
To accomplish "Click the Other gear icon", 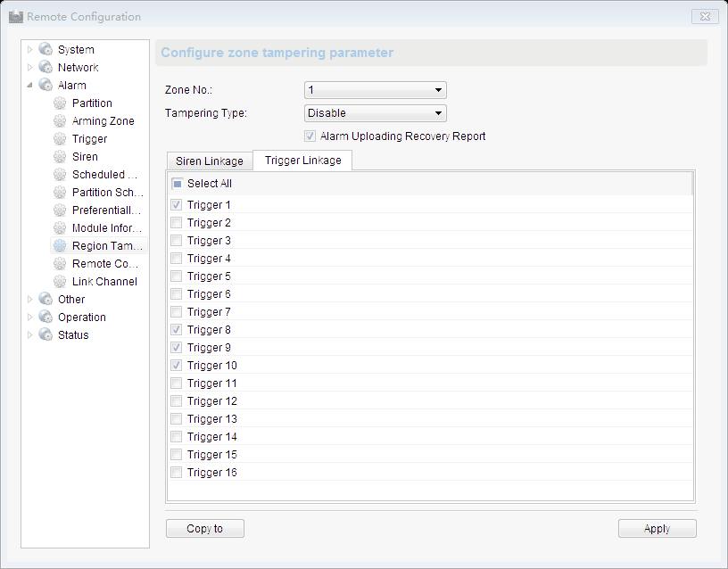I will click(x=45, y=299).
